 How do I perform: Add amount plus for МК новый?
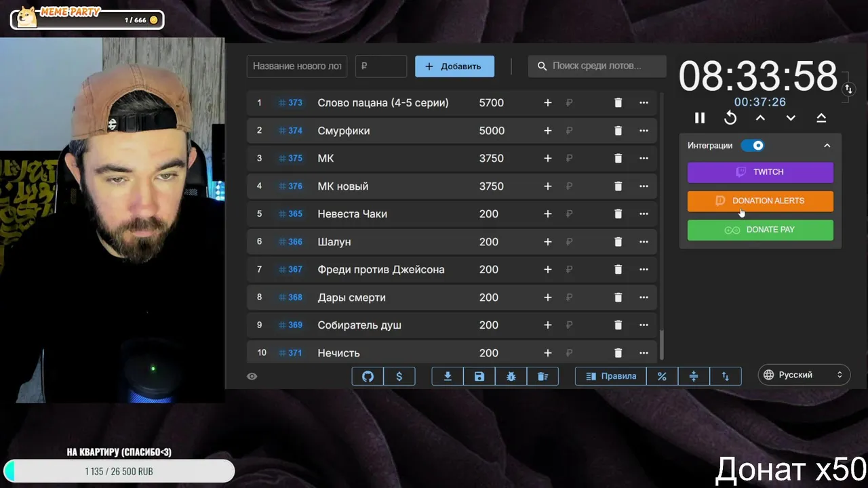click(548, 186)
